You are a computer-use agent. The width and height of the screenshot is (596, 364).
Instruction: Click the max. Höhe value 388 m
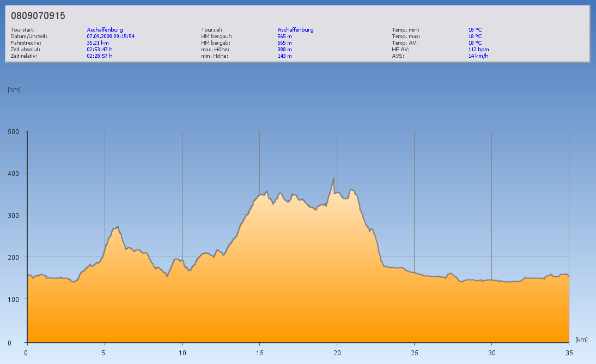point(284,49)
